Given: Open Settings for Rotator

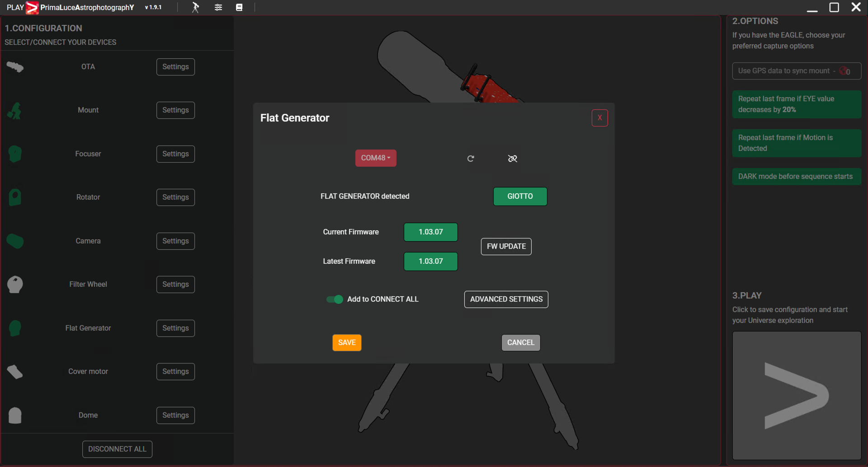Looking at the screenshot, I should pos(175,197).
